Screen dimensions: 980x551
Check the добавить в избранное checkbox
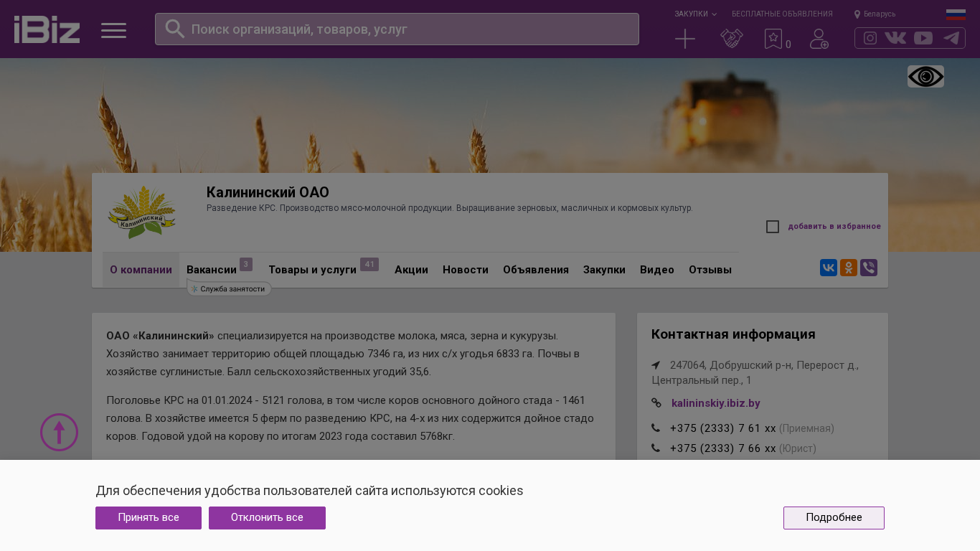click(x=773, y=227)
